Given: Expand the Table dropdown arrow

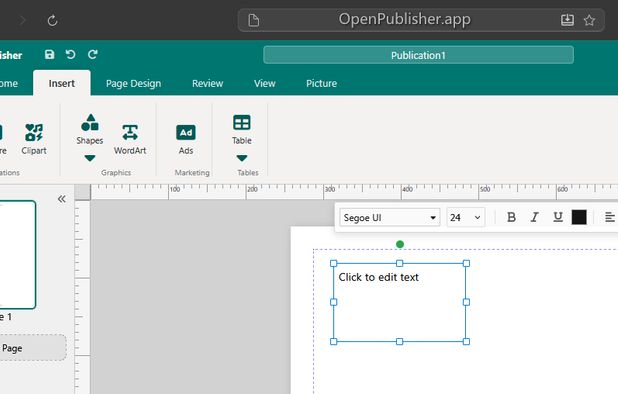Looking at the screenshot, I should (x=242, y=158).
